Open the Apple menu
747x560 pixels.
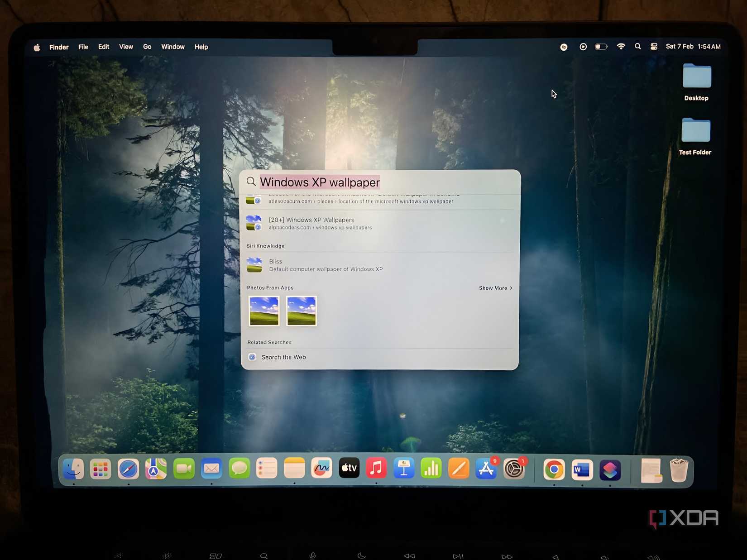pyautogui.click(x=37, y=47)
